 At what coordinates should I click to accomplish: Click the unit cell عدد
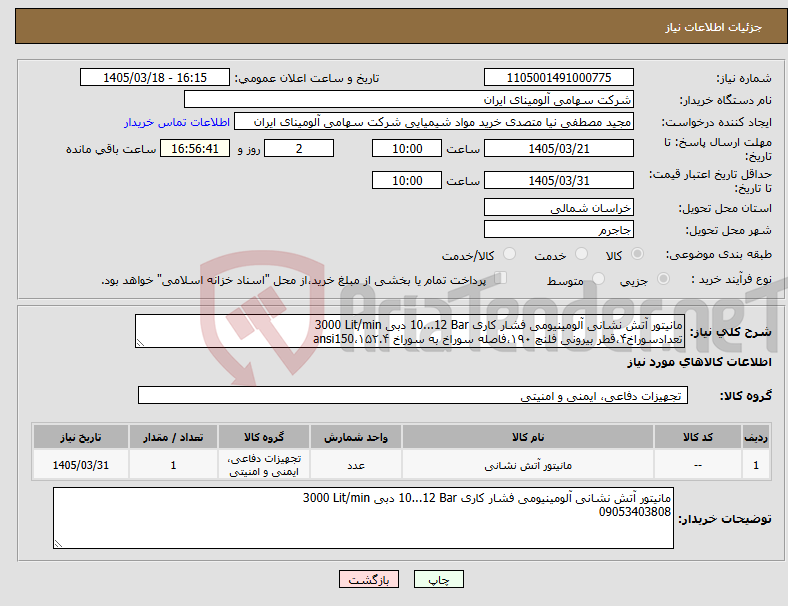pos(356,465)
